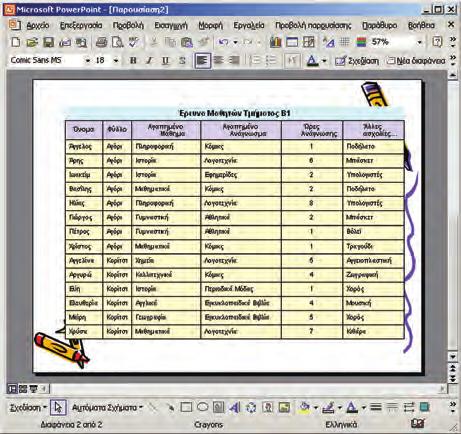This screenshot has height=434, width=461.
Task: Open the Εισαγωγή menu
Action: (x=171, y=25)
